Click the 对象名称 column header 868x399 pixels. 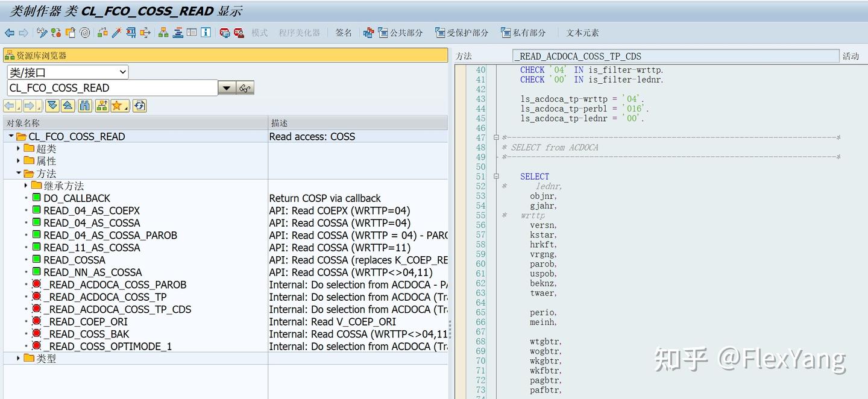click(135, 123)
